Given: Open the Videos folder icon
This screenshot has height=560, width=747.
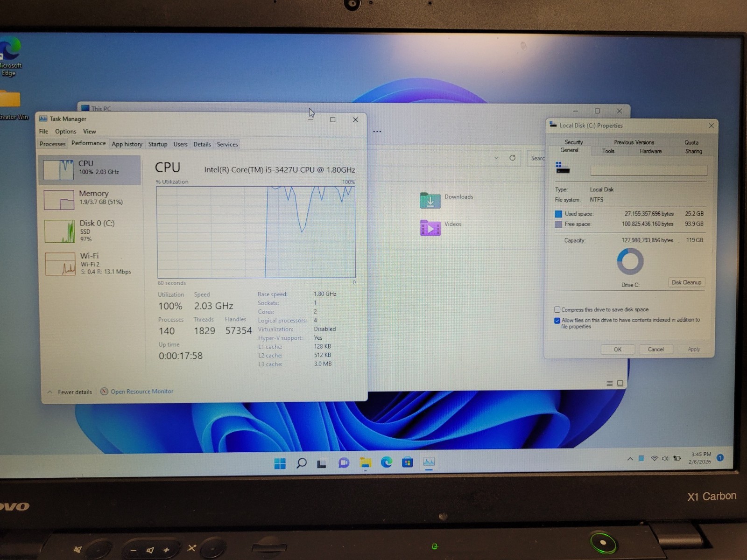Looking at the screenshot, I should coord(430,228).
